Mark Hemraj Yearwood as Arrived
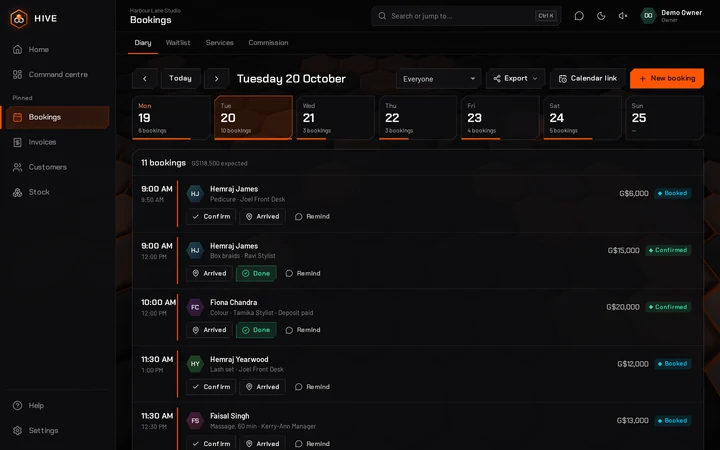720x450 pixels. click(x=262, y=387)
